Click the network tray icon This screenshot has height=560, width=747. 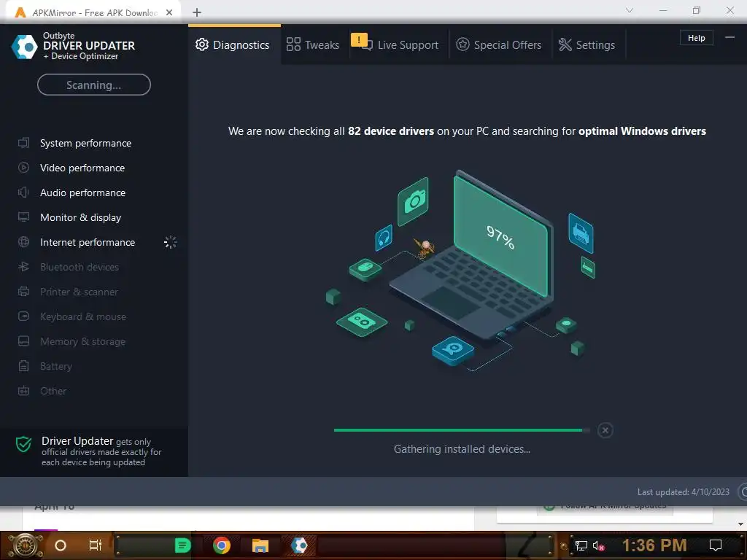click(x=581, y=545)
